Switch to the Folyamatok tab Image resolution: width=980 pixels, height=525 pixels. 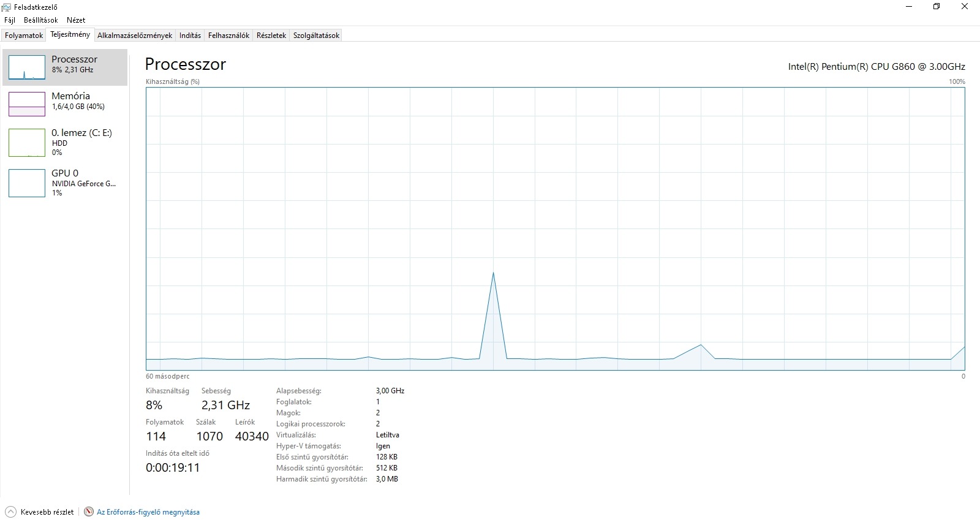point(24,36)
